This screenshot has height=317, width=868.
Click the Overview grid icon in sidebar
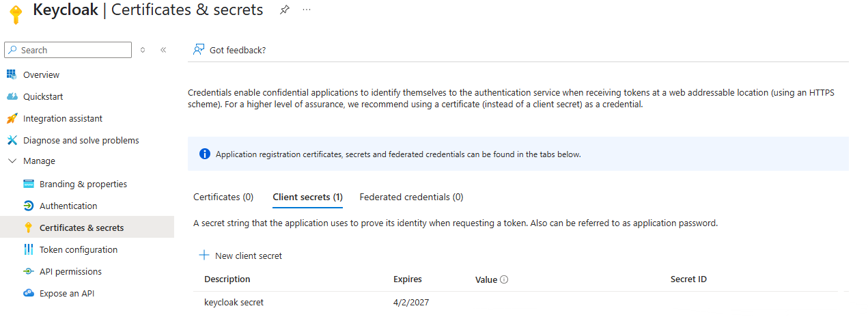(x=11, y=74)
